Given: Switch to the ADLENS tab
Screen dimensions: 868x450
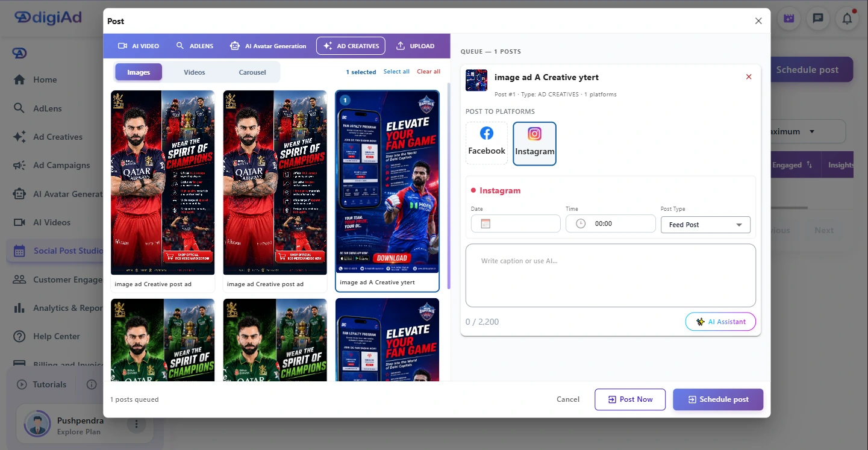Looking at the screenshot, I should point(195,46).
